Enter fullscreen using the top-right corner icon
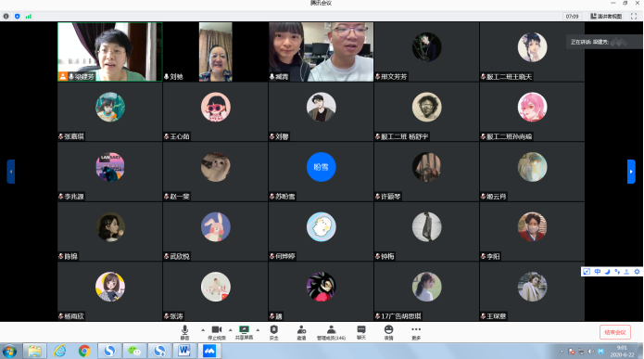This screenshot has width=644, height=359. [x=634, y=16]
